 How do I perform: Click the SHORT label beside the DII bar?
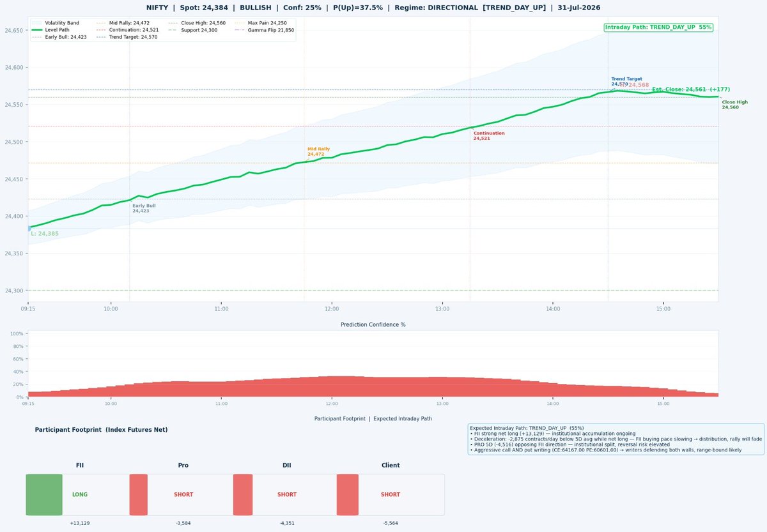(x=287, y=494)
